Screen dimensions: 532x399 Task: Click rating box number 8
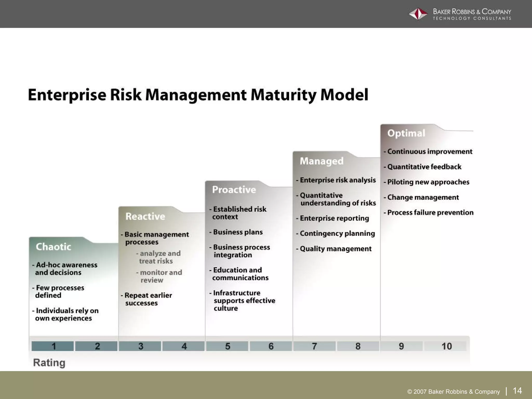pos(358,346)
